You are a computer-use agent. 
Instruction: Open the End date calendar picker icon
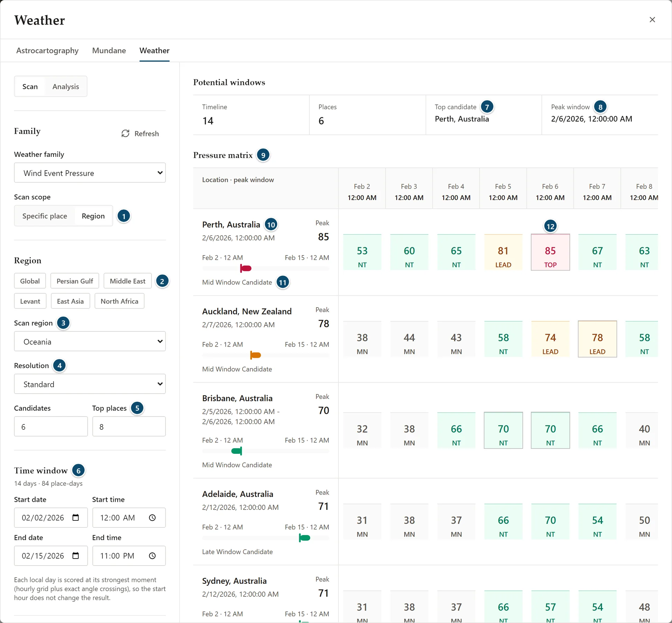tap(76, 556)
